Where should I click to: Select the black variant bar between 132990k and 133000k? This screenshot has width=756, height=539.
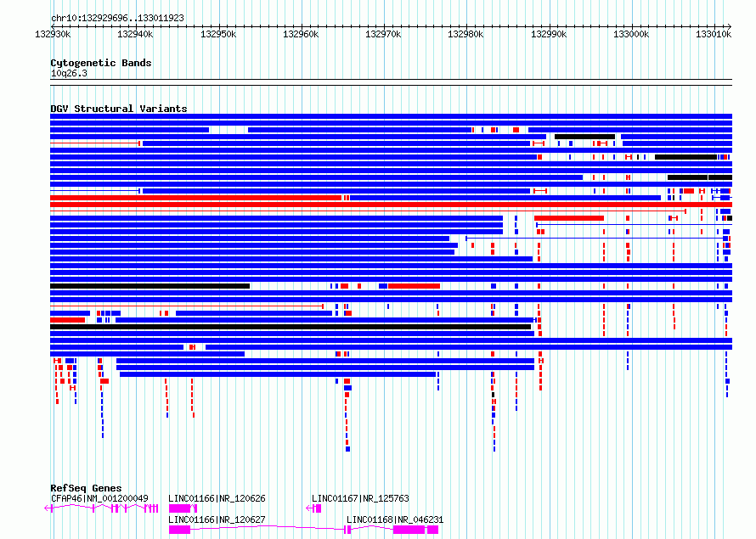(x=585, y=137)
